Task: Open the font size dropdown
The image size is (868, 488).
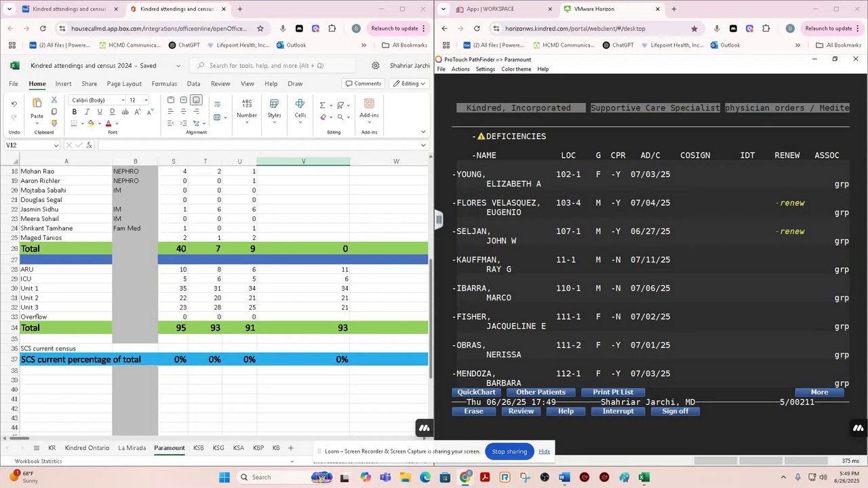Action: pyautogui.click(x=146, y=100)
